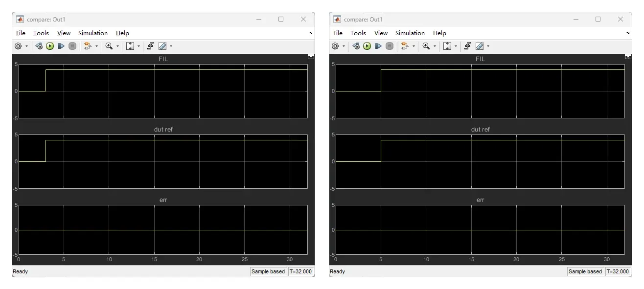This screenshot has width=644, height=289.
Task: Click 'FIL' plot title in left window
Action: pos(163,59)
